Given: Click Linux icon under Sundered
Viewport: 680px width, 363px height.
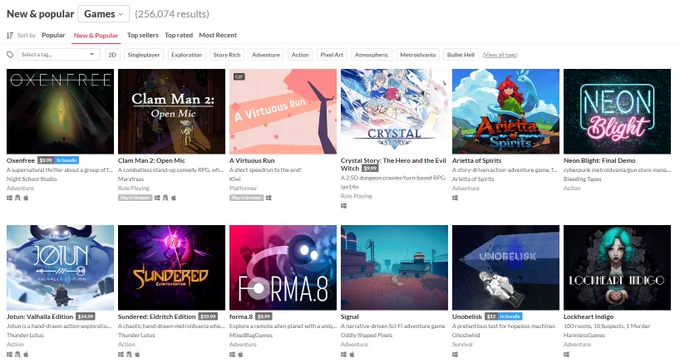Looking at the screenshot, I should (129, 354).
